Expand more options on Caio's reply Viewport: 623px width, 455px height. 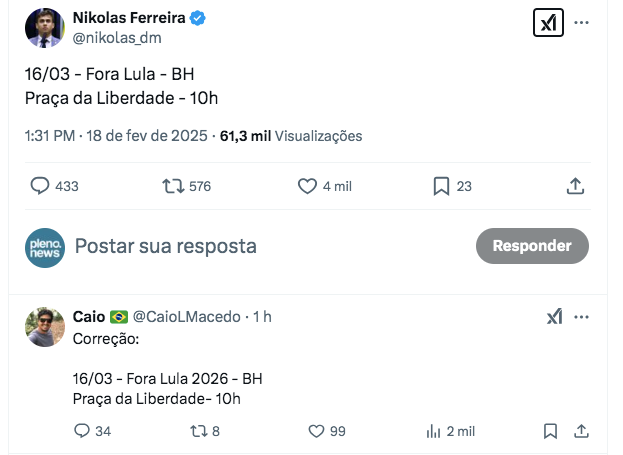[x=582, y=317]
